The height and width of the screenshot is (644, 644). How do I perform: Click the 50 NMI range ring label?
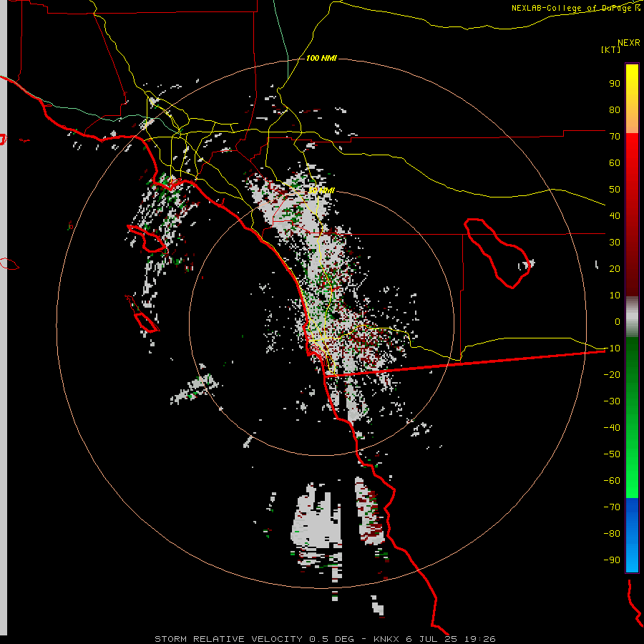click(x=321, y=190)
